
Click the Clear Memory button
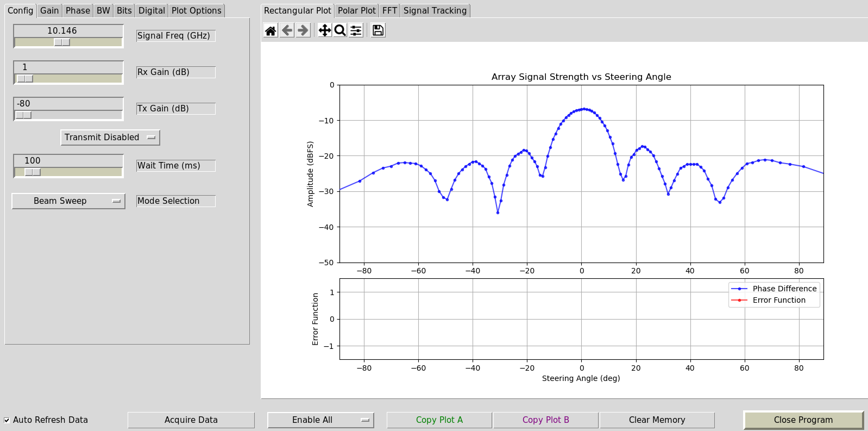657,420
